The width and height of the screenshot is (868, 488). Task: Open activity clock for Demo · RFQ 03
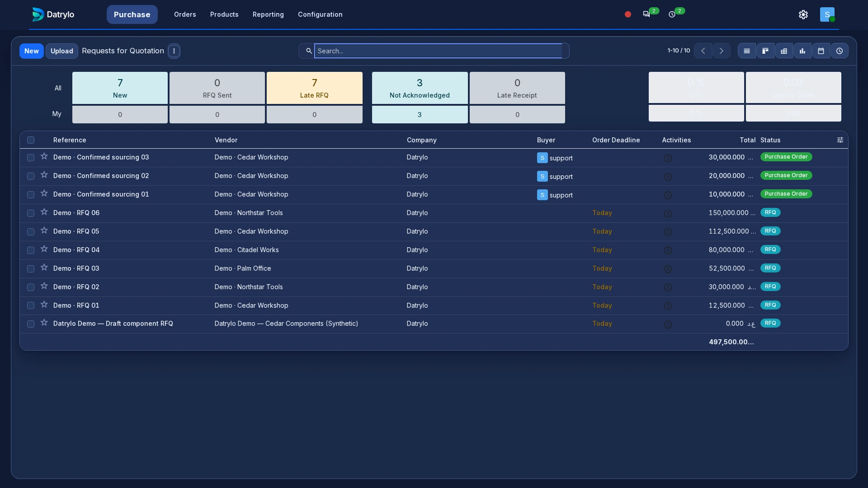point(668,269)
